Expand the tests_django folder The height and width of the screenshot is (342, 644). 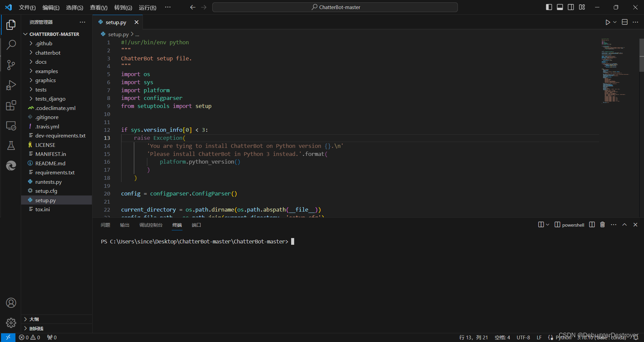click(57, 99)
